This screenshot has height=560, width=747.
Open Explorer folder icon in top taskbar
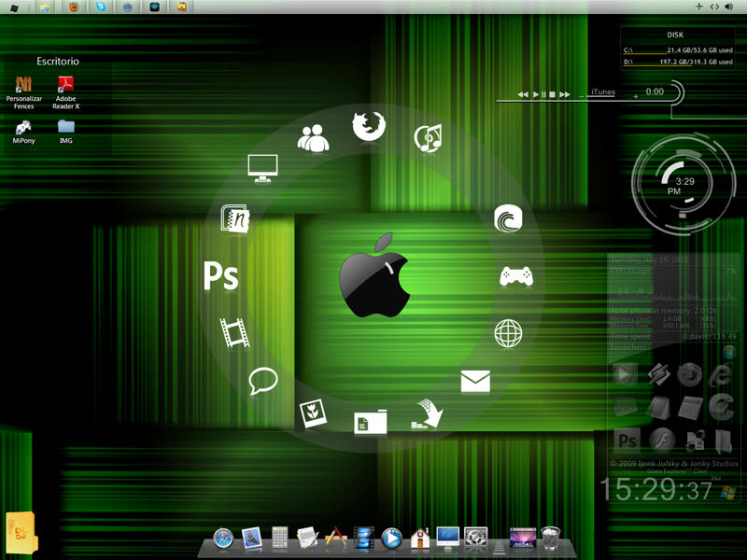click(45, 7)
